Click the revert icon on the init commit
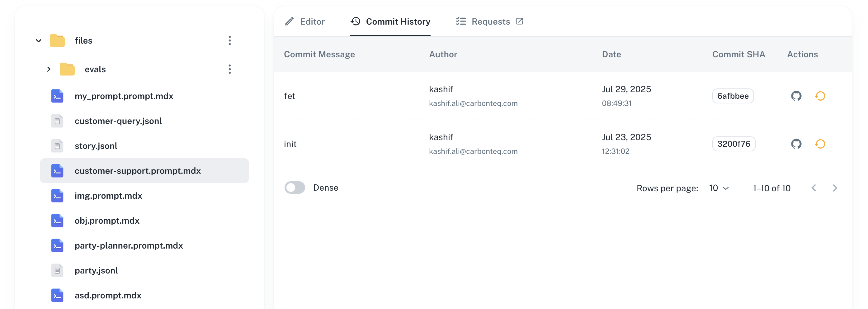Screen dimensions: 868x309 [820, 144]
